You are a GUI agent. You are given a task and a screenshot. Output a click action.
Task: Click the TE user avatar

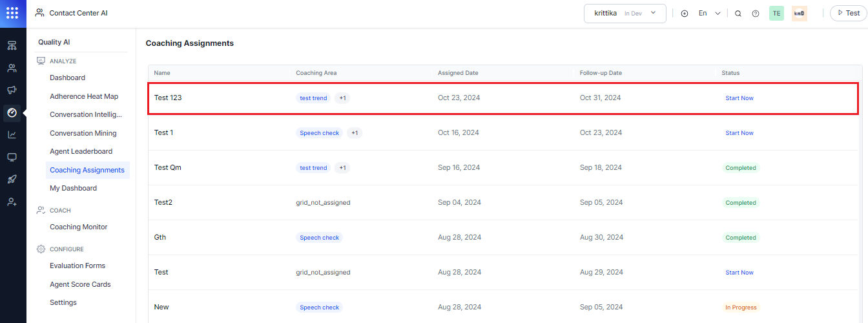[x=776, y=13]
